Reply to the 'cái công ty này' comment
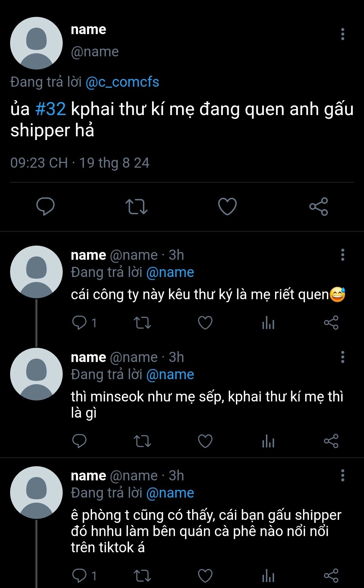This screenshot has height=588, width=364. point(80,323)
